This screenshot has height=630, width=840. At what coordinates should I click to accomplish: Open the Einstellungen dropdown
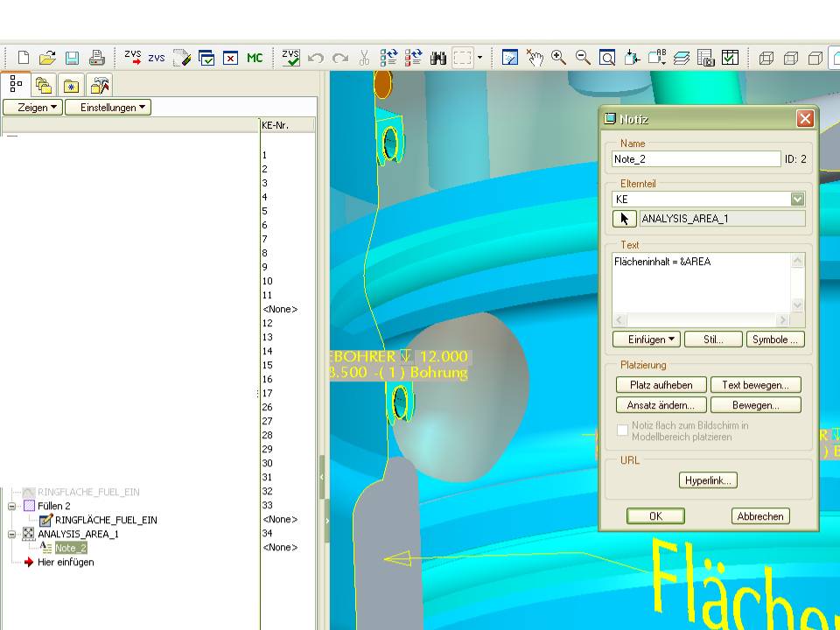(x=108, y=107)
